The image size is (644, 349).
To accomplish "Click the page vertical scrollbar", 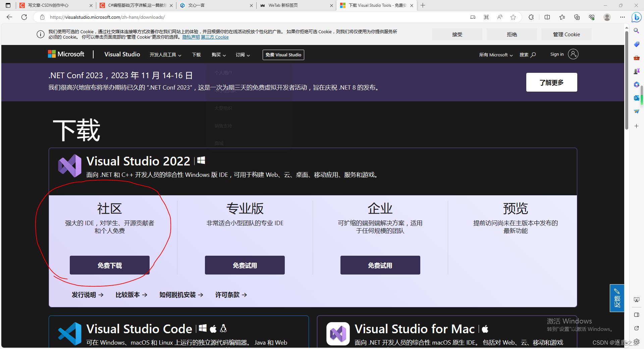I will tap(627, 81).
